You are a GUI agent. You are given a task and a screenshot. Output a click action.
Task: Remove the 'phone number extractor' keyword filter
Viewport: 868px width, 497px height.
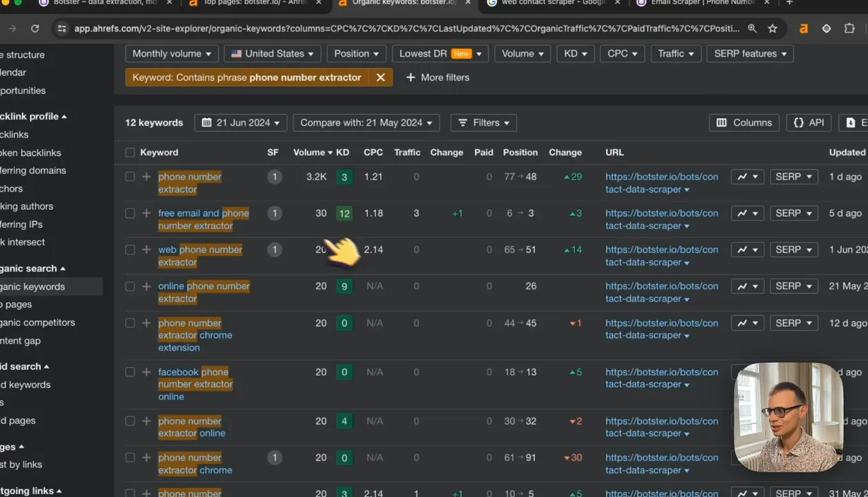click(380, 77)
